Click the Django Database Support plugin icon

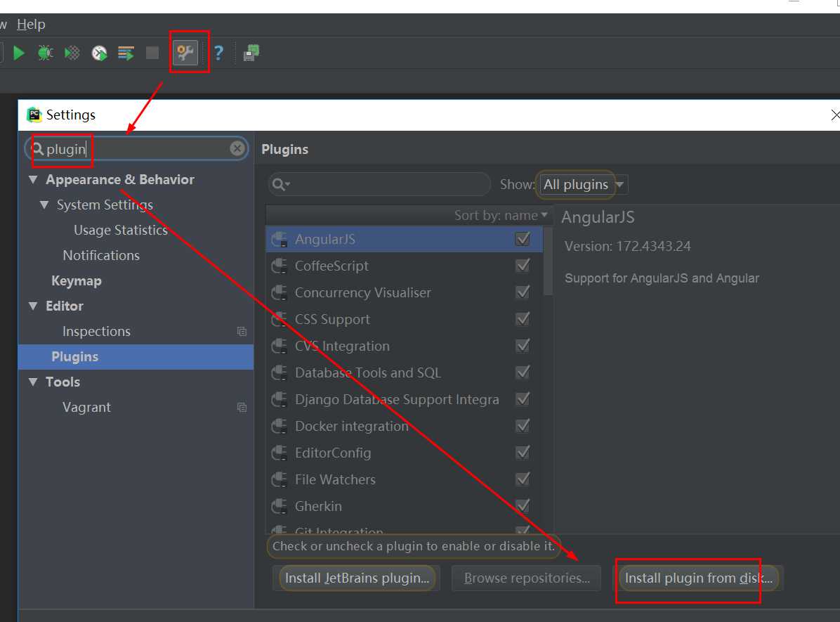[x=279, y=399]
